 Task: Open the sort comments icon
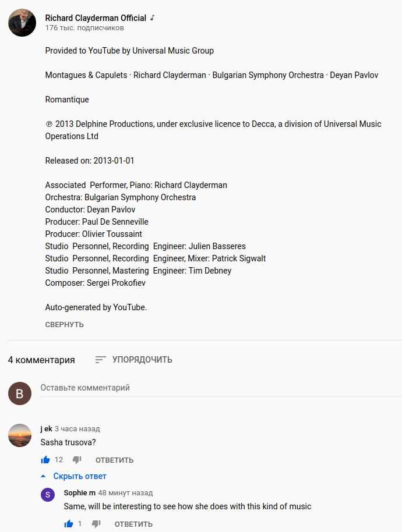tap(100, 360)
